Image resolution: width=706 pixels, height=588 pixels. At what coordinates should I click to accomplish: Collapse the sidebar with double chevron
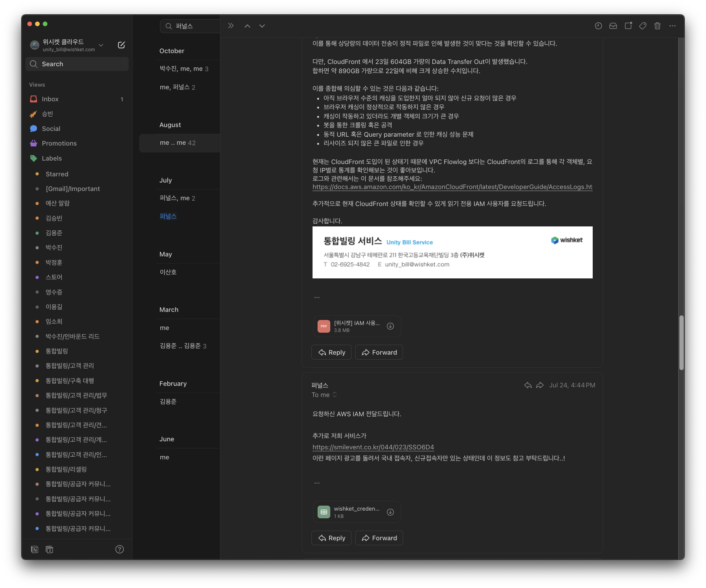[x=230, y=26]
